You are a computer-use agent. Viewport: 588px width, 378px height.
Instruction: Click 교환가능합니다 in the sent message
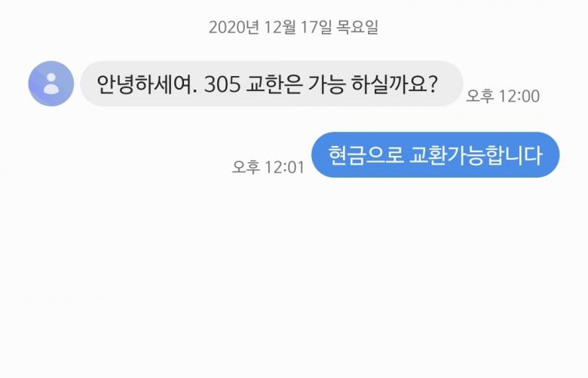pyautogui.click(x=476, y=155)
